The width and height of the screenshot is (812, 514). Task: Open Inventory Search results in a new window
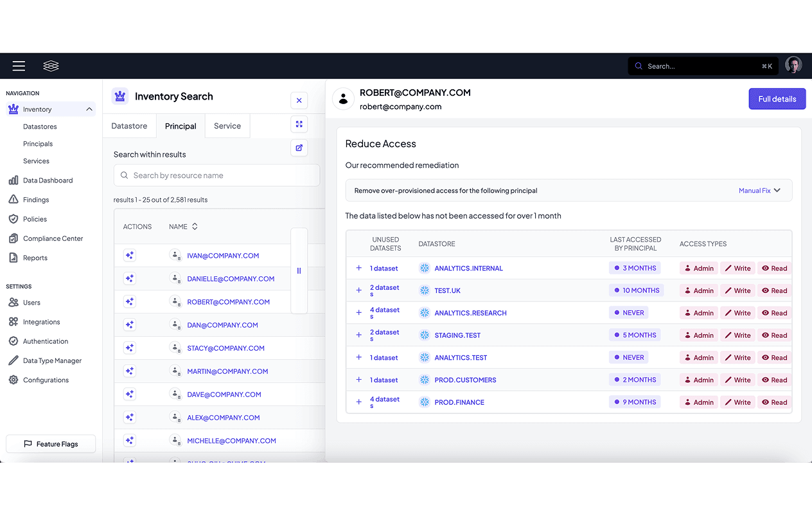[x=299, y=148]
